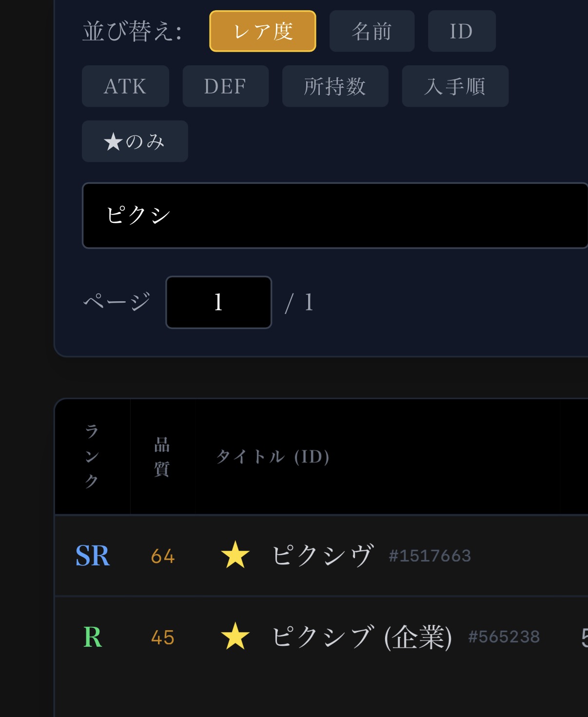This screenshot has width=588, height=717.
Task: Click the タイトル (ID) column header
Action: 273,456
